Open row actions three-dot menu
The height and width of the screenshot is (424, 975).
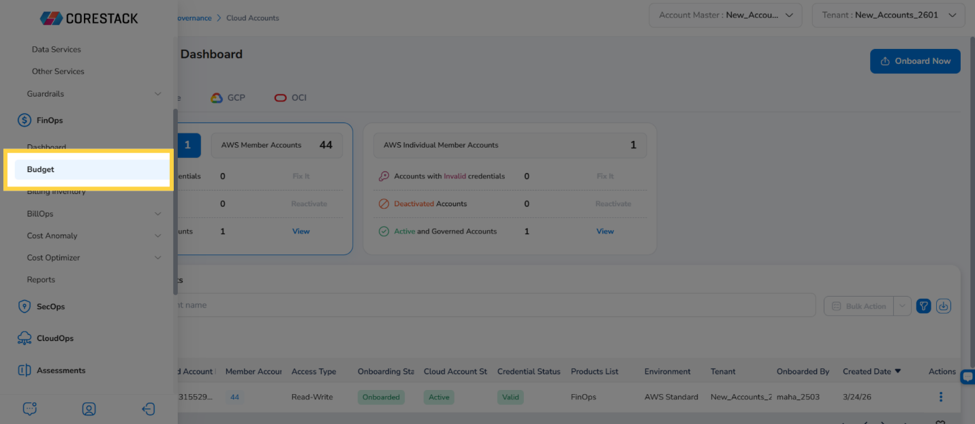pos(941,397)
